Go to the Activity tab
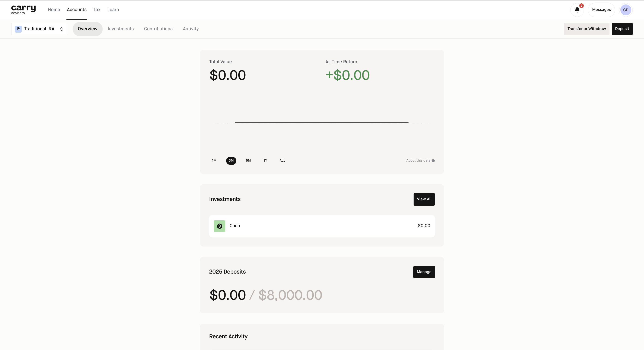 coord(191,29)
